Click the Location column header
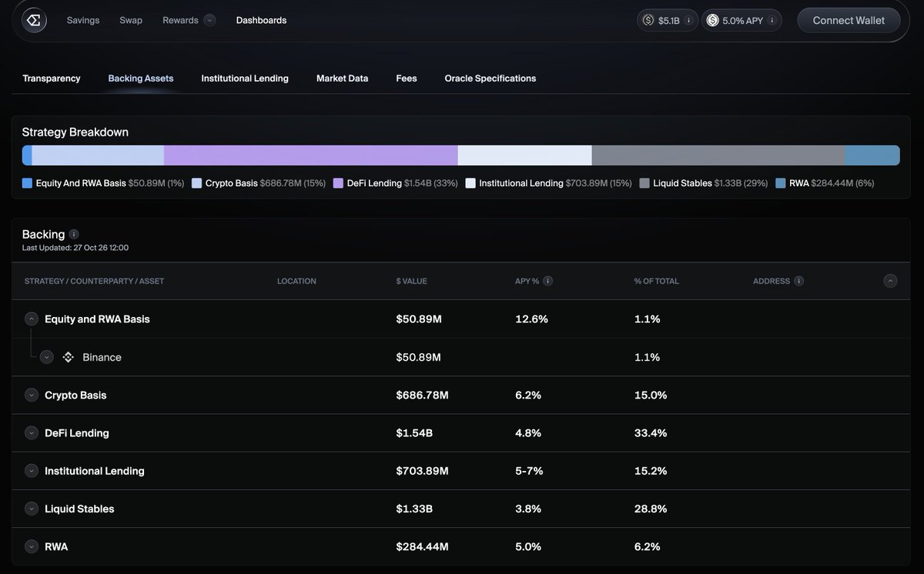This screenshot has width=924, height=574. pyautogui.click(x=296, y=282)
